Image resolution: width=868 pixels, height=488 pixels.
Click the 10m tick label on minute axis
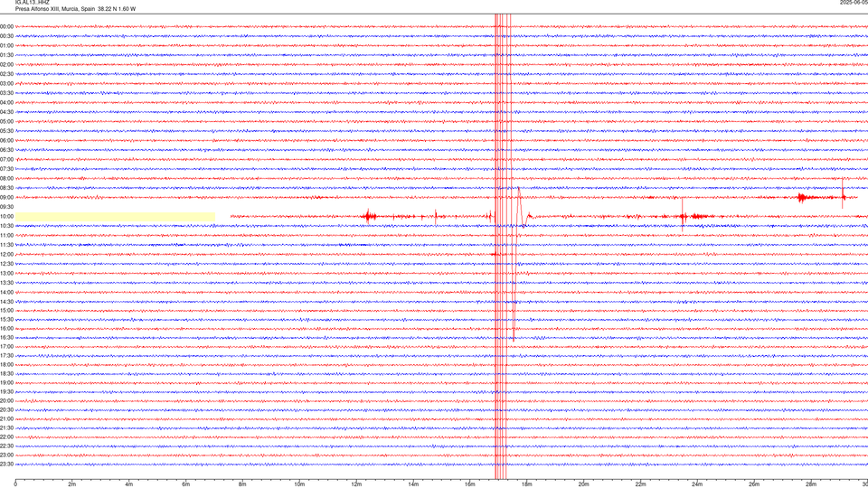[299, 484]
